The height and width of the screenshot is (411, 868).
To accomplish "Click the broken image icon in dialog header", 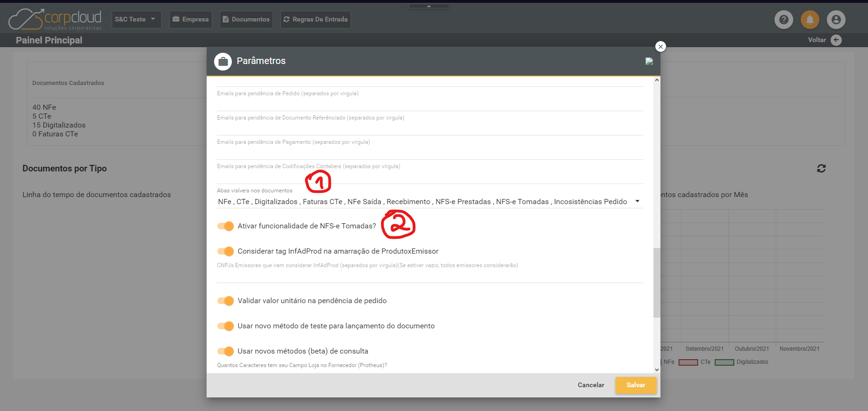I will point(649,61).
